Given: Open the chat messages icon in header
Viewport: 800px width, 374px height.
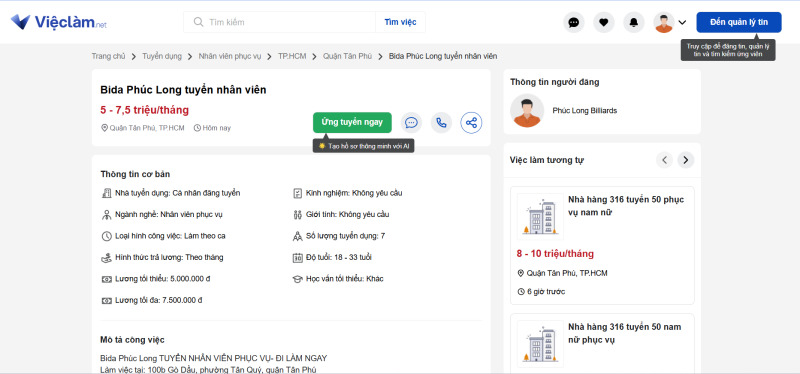Looking at the screenshot, I should click(574, 22).
